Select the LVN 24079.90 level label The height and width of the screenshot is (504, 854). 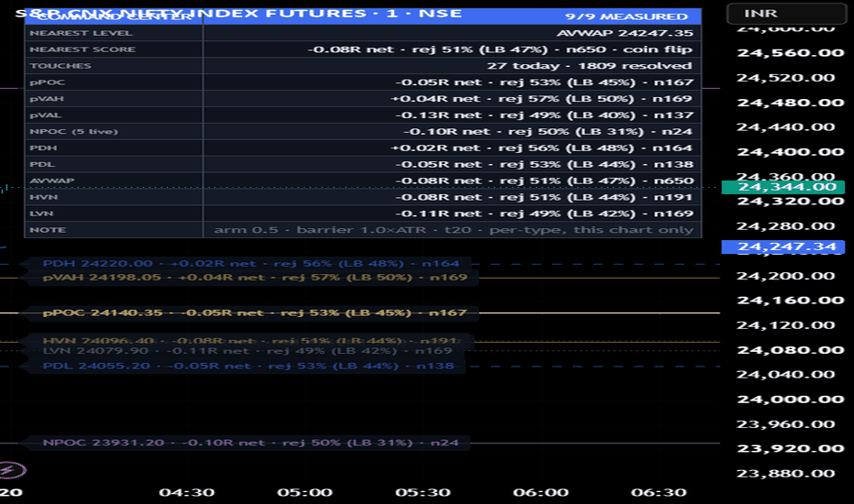click(247, 351)
